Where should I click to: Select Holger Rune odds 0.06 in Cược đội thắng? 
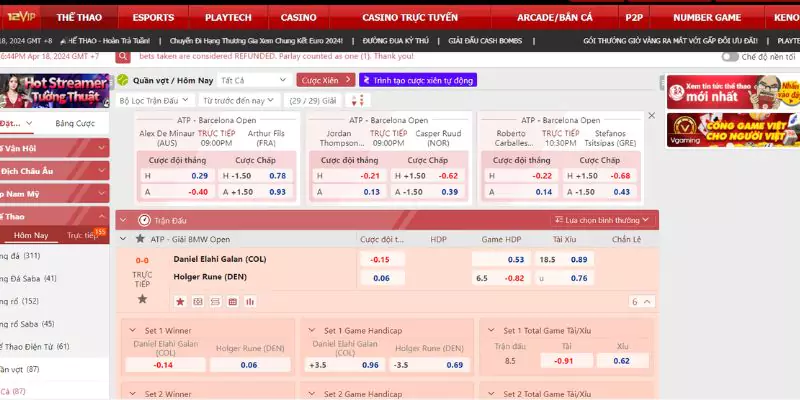[381, 278]
